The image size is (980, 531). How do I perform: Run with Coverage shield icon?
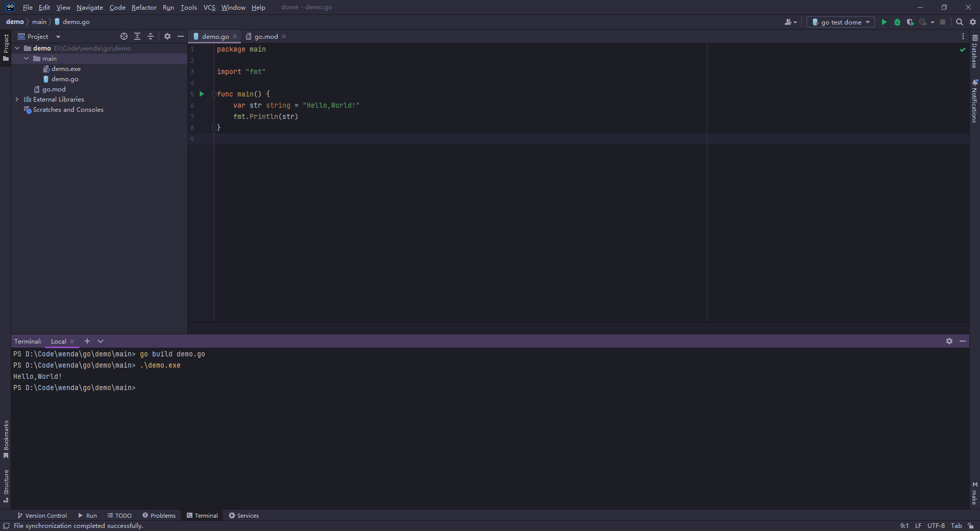[x=910, y=22]
